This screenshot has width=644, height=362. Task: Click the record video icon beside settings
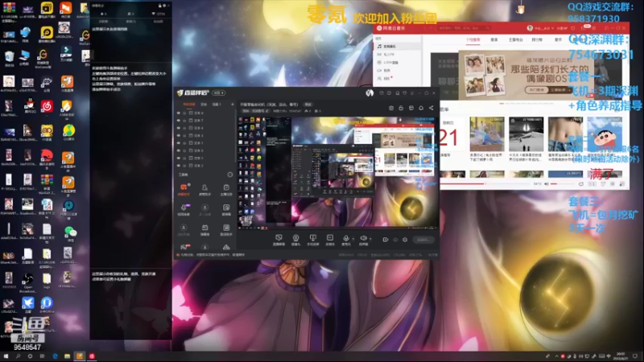click(x=386, y=240)
